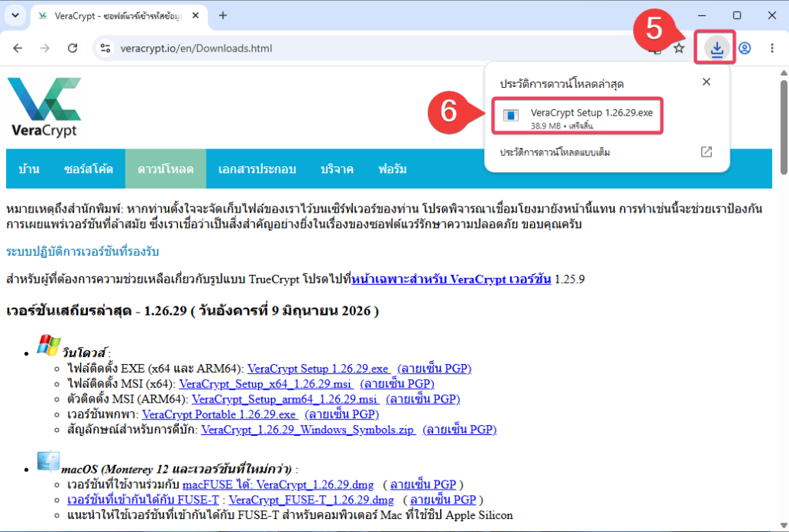This screenshot has height=532, width=789.
Task: Select the VeraCrypt browser tab
Action: click(119, 15)
